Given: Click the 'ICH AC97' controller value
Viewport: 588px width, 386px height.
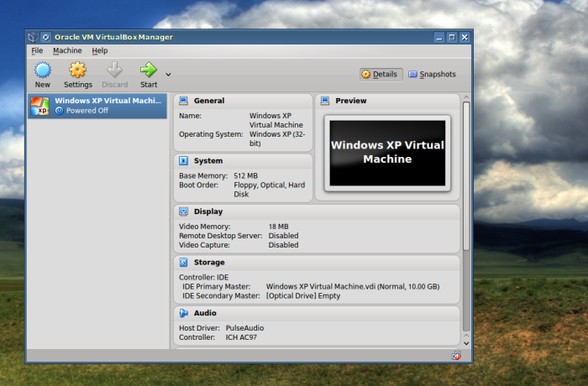Looking at the screenshot, I should coord(241,337).
